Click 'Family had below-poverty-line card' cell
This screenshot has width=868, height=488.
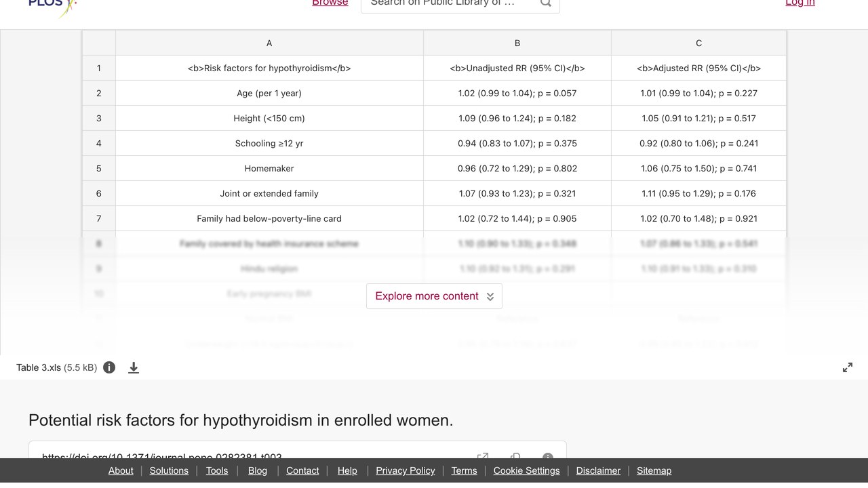[x=269, y=218]
